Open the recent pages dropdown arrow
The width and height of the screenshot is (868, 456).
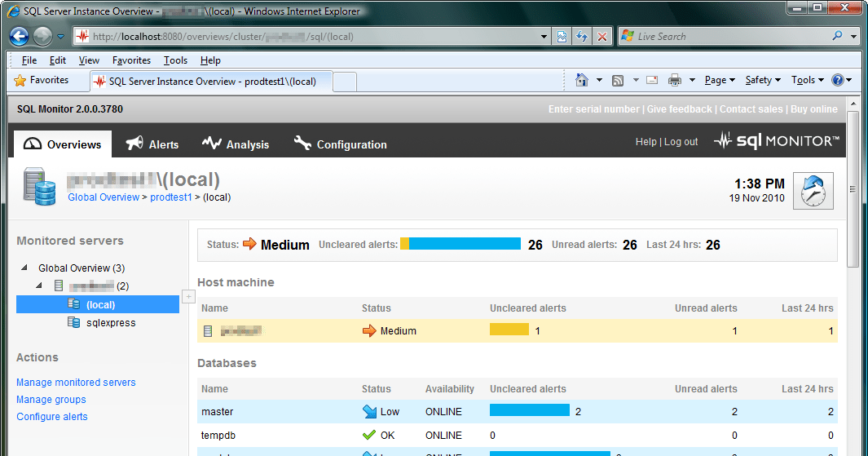[x=61, y=37]
